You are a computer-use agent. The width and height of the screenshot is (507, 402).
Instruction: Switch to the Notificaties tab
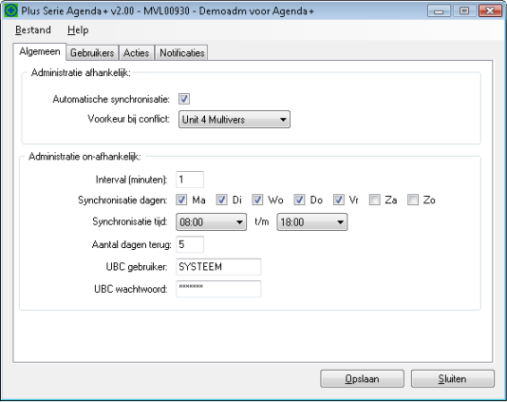click(x=182, y=53)
